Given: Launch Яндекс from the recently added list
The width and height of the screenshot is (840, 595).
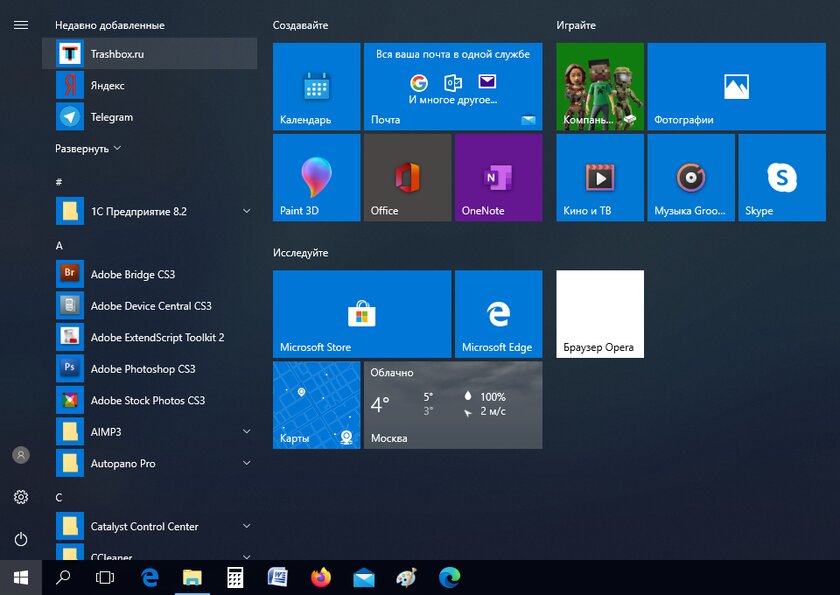Looking at the screenshot, I should (149, 85).
